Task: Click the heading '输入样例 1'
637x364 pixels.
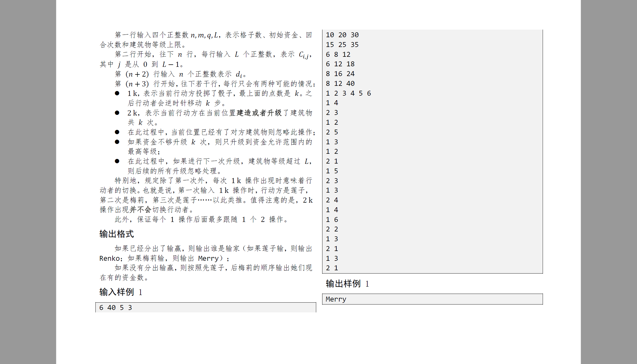Action: pos(121,292)
